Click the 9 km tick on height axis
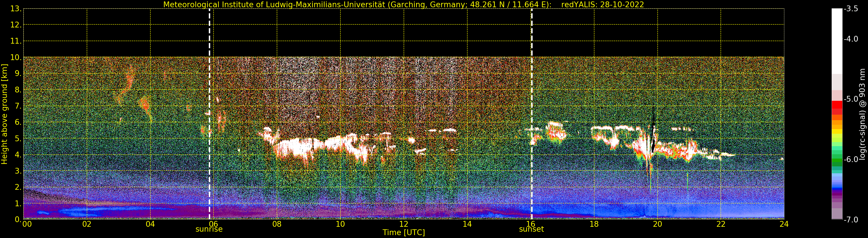The image size is (868, 238). (x=18, y=74)
